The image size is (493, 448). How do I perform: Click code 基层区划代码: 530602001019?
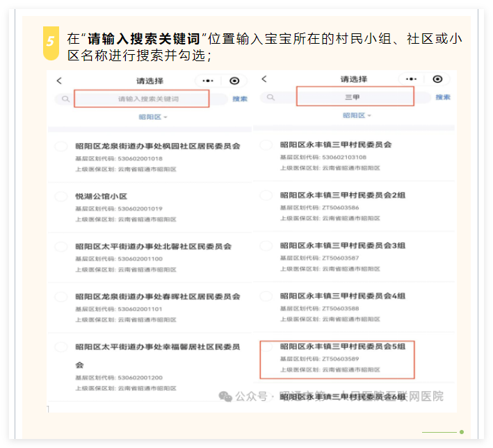pos(119,208)
